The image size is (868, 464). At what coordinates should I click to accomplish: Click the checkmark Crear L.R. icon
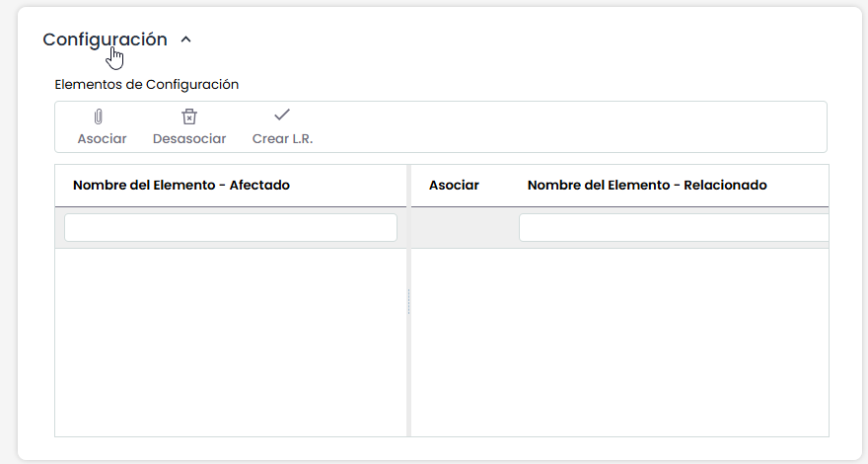coord(282,115)
